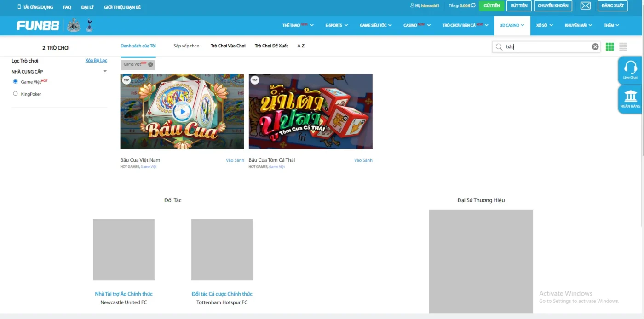The height and width of the screenshot is (319, 644).
Task: Open the FAQ page
Action: [67, 7]
